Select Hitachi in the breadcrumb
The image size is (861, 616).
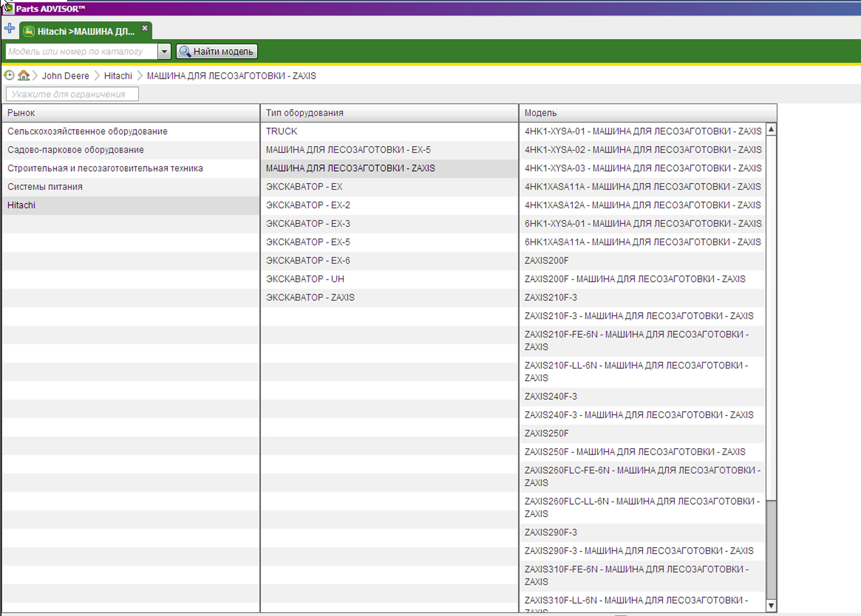(x=118, y=76)
